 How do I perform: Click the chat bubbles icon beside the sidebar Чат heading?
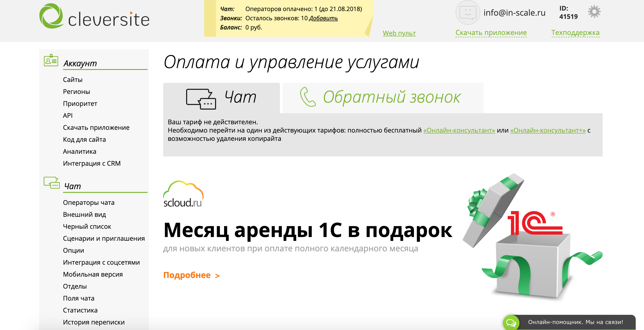click(51, 183)
